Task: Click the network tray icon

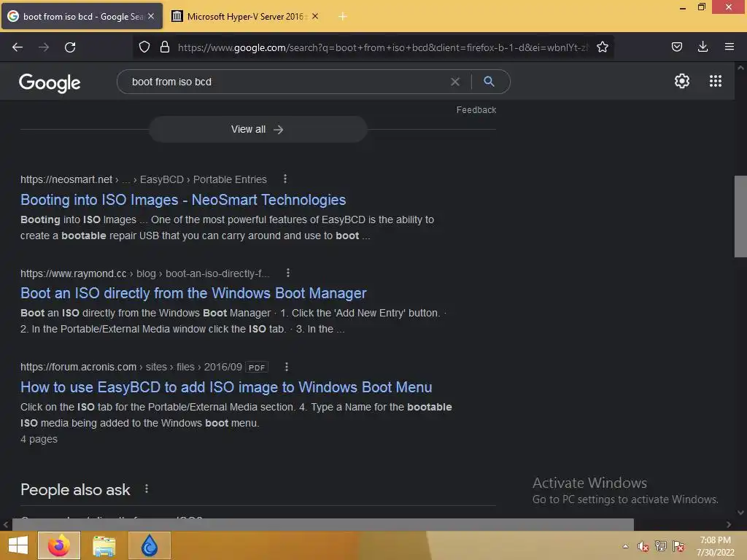Action: [661, 546]
